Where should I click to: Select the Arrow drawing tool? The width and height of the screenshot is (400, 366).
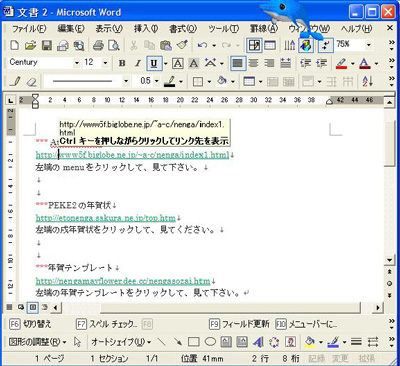(x=178, y=342)
